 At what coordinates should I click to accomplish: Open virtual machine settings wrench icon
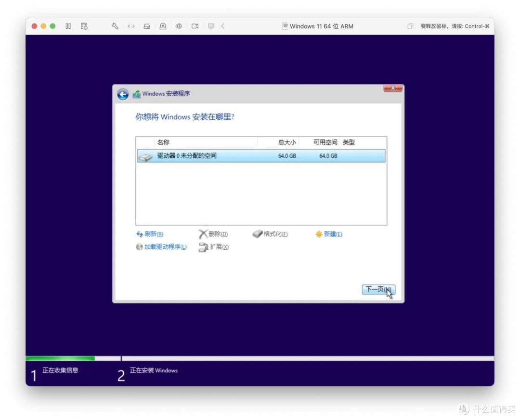pos(115,26)
